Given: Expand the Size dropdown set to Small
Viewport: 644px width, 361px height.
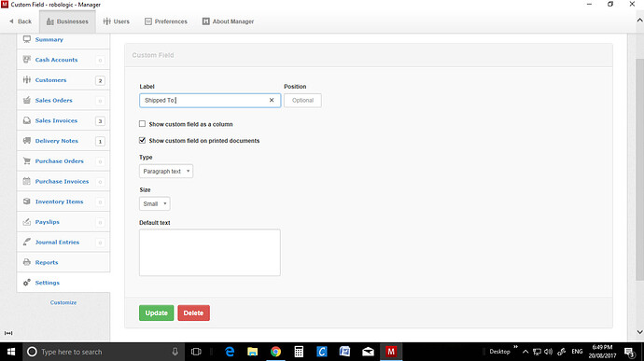Looking at the screenshot, I should pos(154,203).
